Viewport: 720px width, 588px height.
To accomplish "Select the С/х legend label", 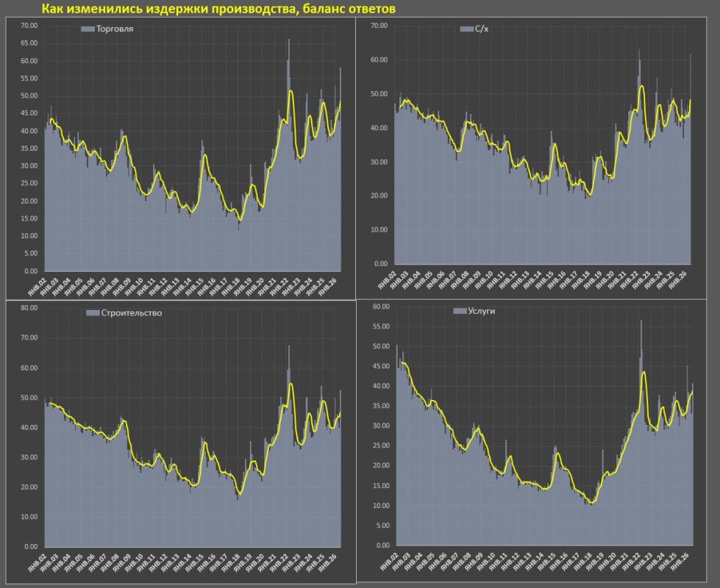I will click(x=482, y=29).
